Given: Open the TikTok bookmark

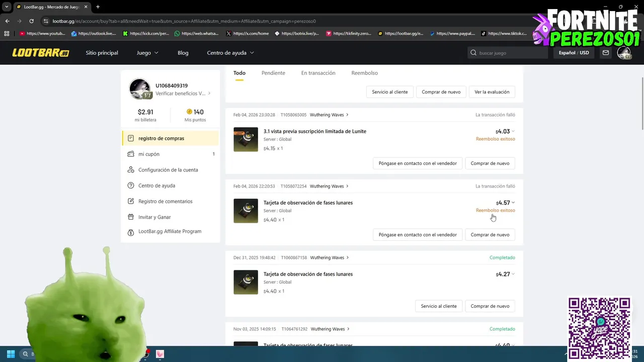Looking at the screenshot, I should [504, 34].
